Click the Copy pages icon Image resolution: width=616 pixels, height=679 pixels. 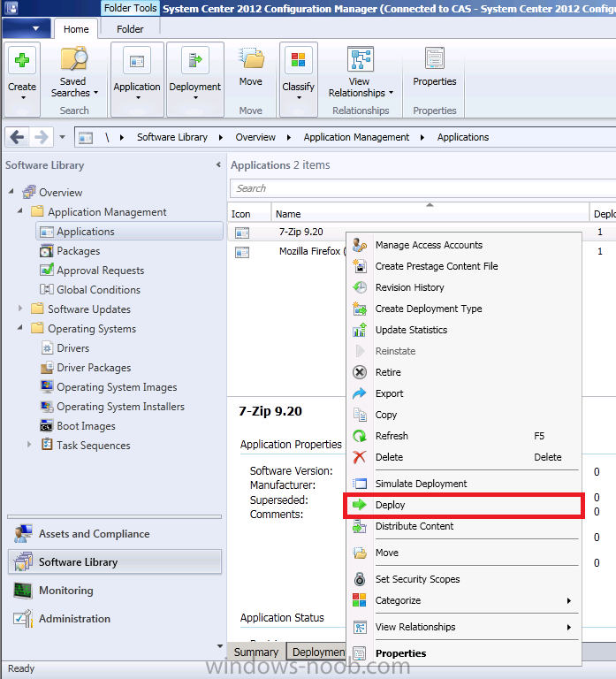[360, 415]
